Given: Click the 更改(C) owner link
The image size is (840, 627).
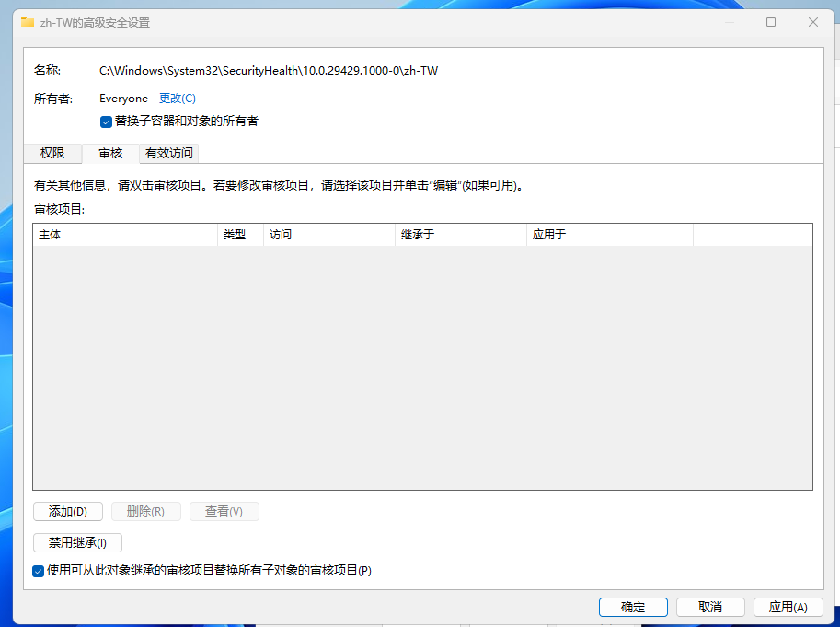Looking at the screenshot, I should [x=178, y=99].
